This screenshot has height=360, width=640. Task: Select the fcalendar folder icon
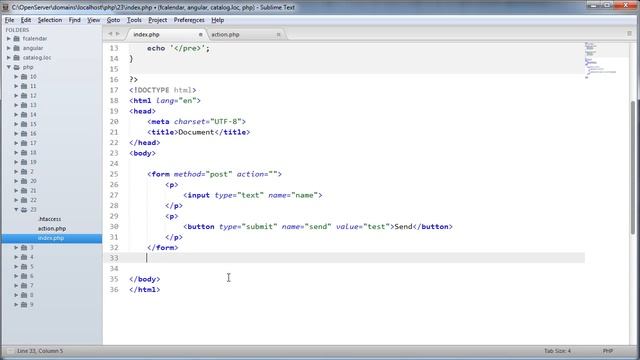[x=17, y=39]
